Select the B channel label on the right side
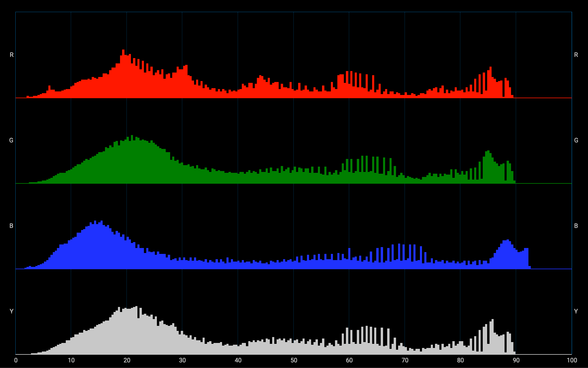588x368 pixels. (575, 226)
